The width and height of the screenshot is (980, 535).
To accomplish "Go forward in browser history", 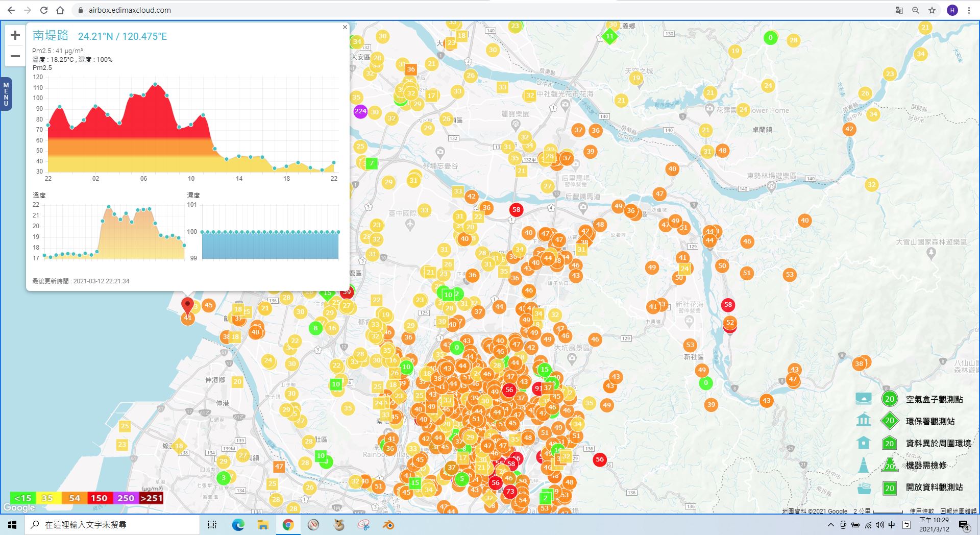I will [x=28, y=10].
